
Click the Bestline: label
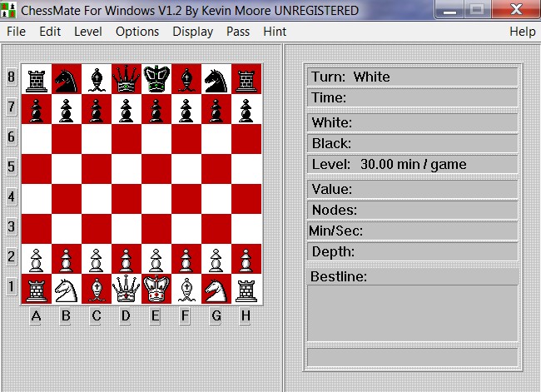coord(339,277)
